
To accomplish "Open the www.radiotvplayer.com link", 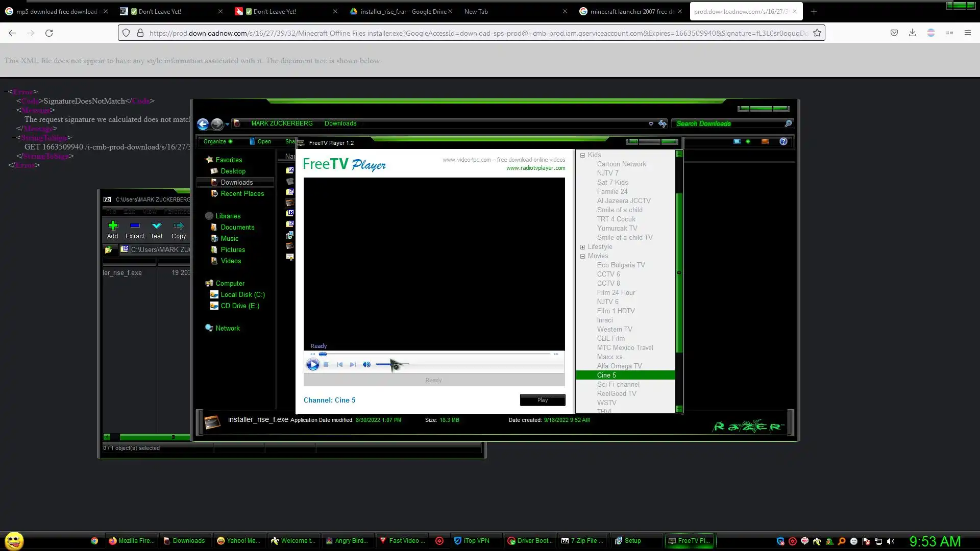I will [x=535, y=168].
